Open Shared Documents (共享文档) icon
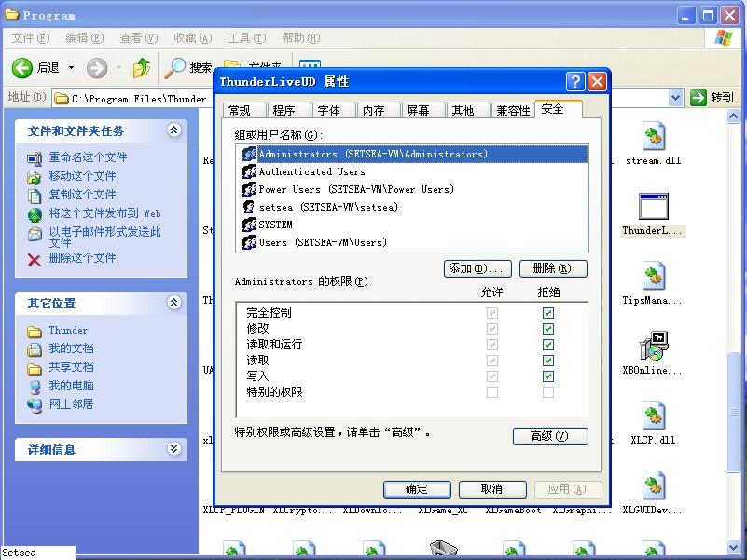The height and width of the screenshot is (560, 747). (x=35, y=368)
